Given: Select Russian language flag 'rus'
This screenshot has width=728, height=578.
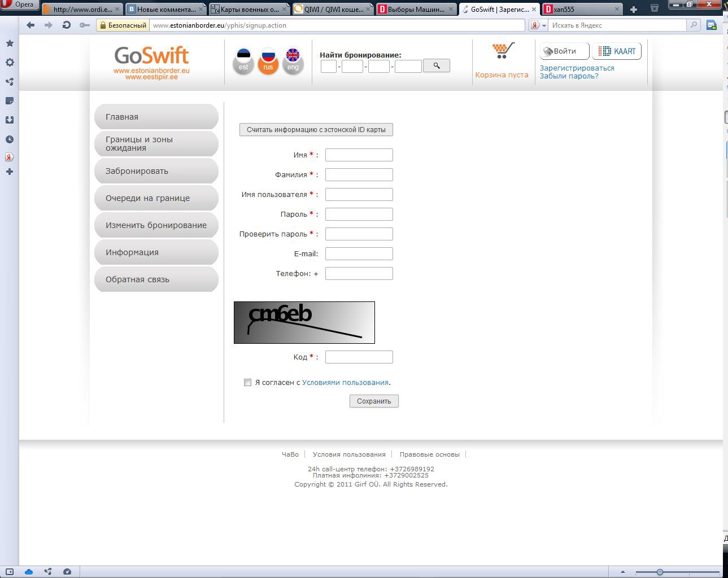Looking at the screenshot, I should [268, 61].
